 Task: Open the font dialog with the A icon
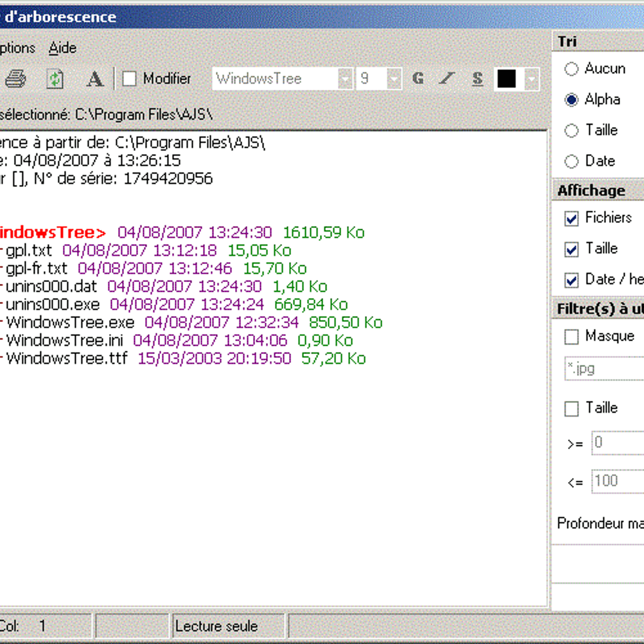point(95,78)
